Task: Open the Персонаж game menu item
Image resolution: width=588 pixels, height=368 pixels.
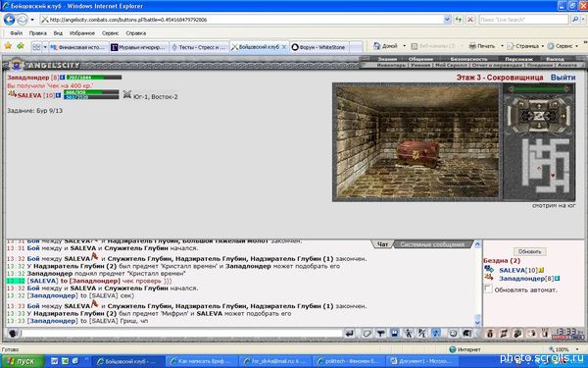Action: (x=518, y=59)
